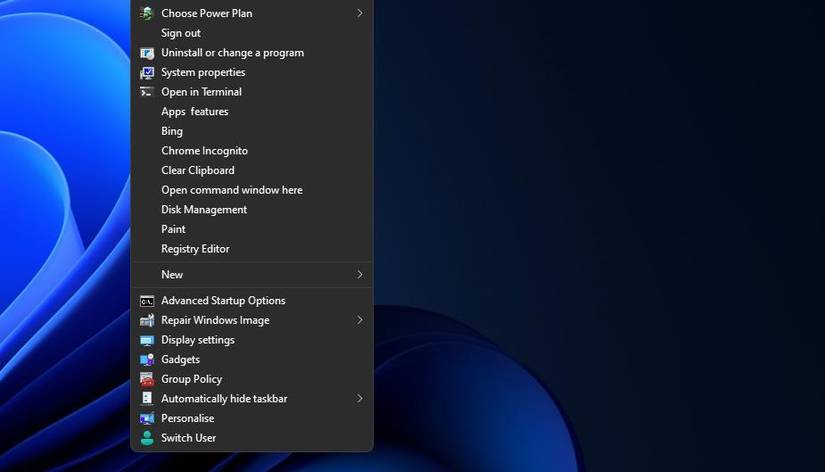825x472 pixels.
Task: Click the Repair Windows Image icon
Action: coord(147,320)
